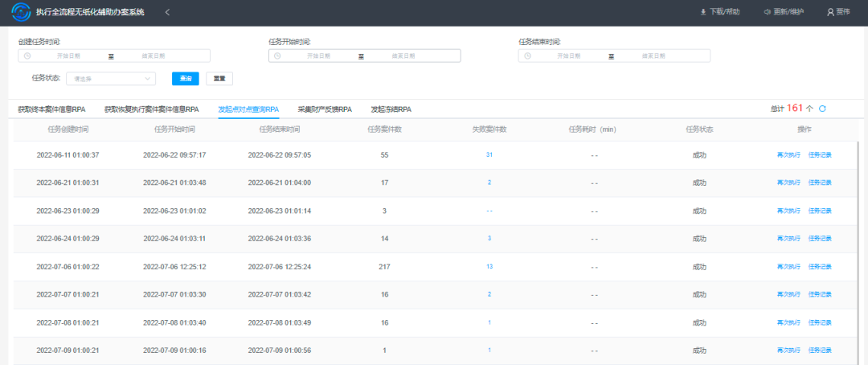
Task: Open 下载/帮助 download help
Action: point(719,11)
